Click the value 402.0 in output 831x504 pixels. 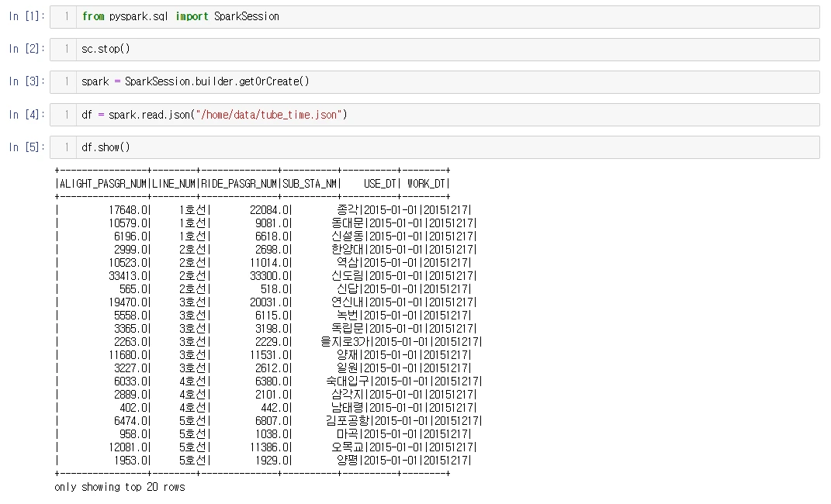coord(133,408)
